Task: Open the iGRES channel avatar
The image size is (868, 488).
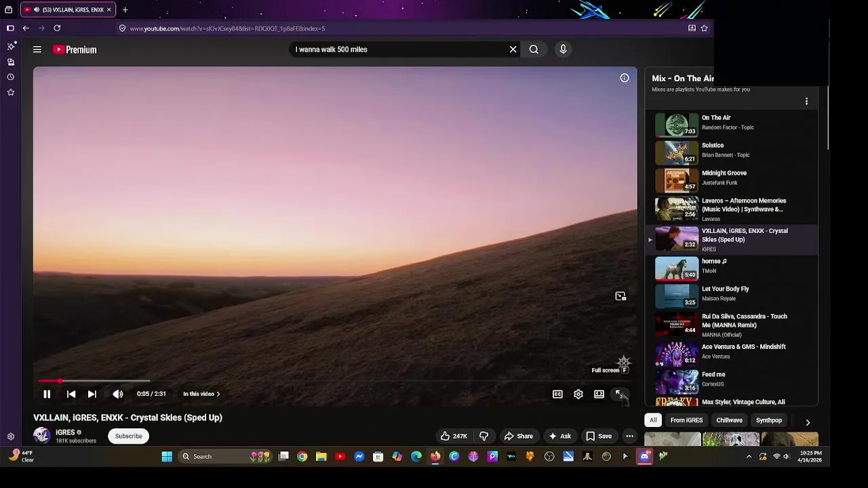Action: (42, 436)
